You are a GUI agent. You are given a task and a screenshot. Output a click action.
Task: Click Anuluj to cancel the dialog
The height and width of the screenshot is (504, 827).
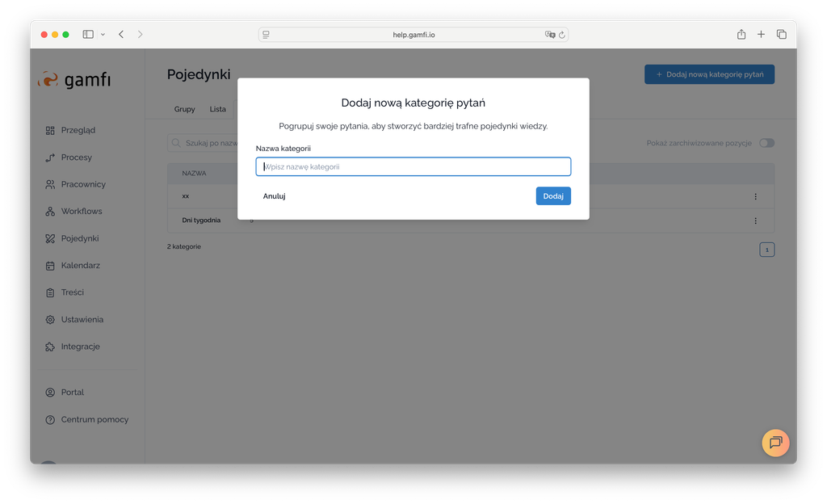tap(274, 196)
